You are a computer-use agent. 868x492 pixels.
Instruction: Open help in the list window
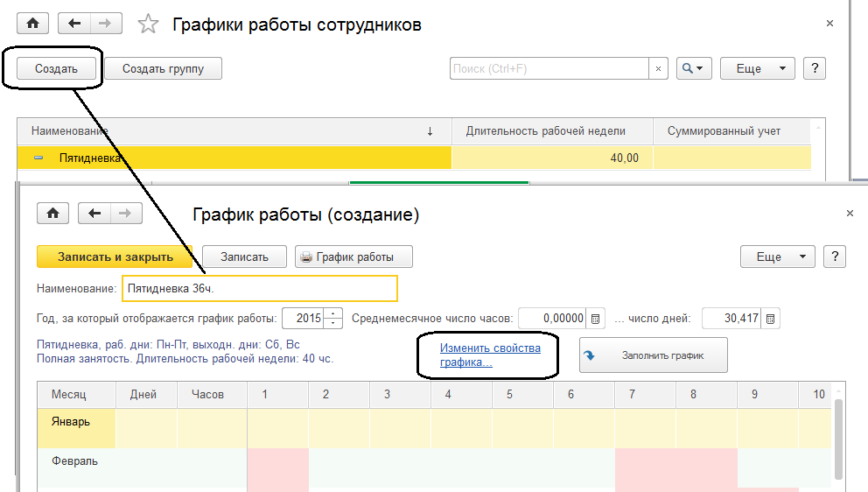point(815,68)
